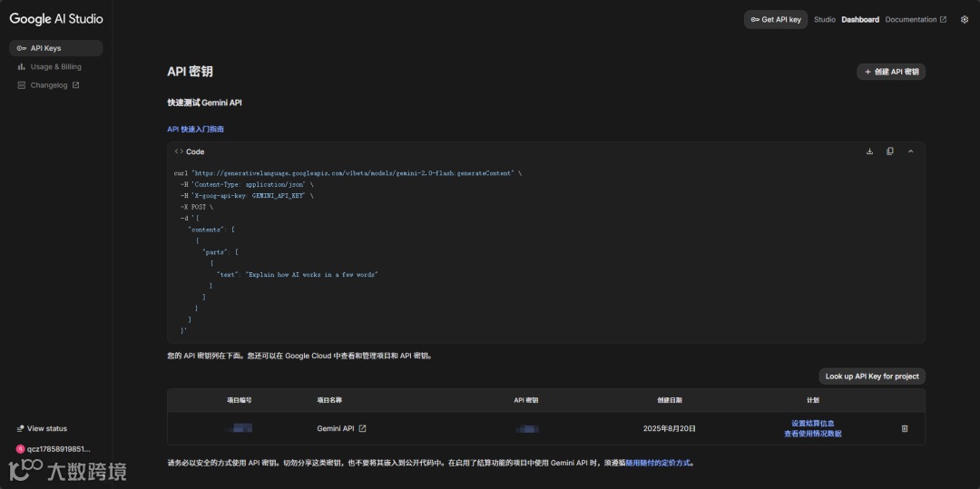
Task: Open the API 快速入门指南 link
Action: pos(196,129)
